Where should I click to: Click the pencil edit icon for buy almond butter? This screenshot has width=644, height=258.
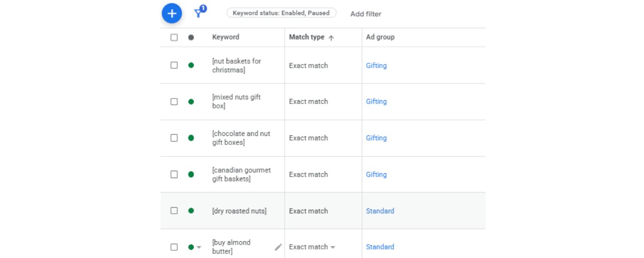[x=278, y=247]
